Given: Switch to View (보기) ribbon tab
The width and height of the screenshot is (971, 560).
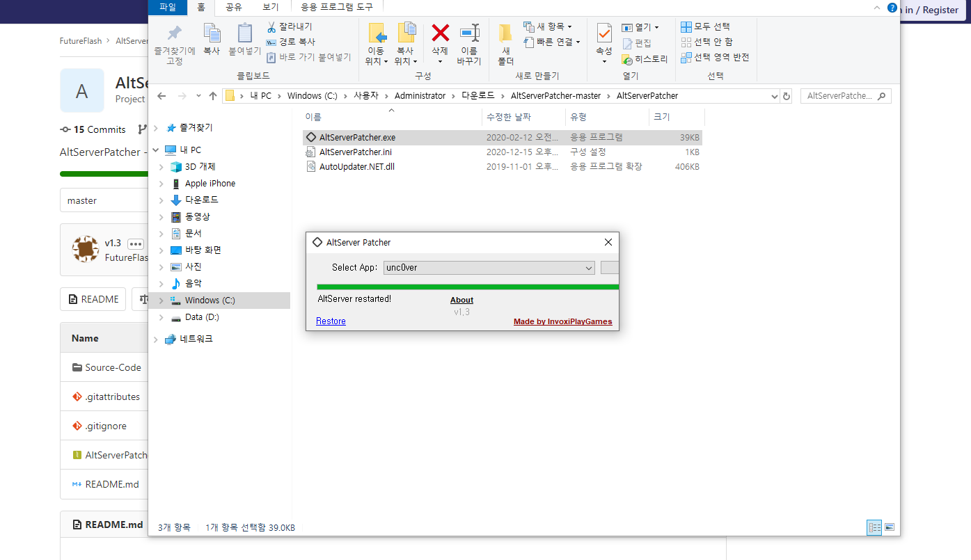Looking at the screenshot, I should pyautogui.click(x=271, y=8).
